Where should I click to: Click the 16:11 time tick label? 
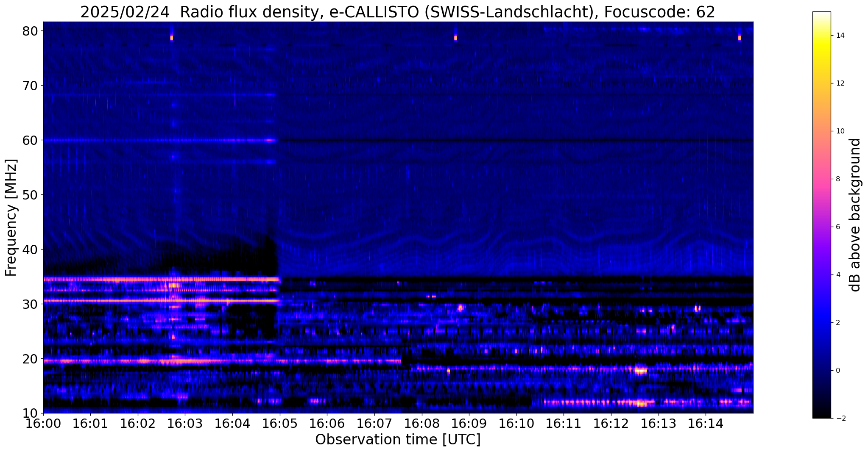coord(564,423)
